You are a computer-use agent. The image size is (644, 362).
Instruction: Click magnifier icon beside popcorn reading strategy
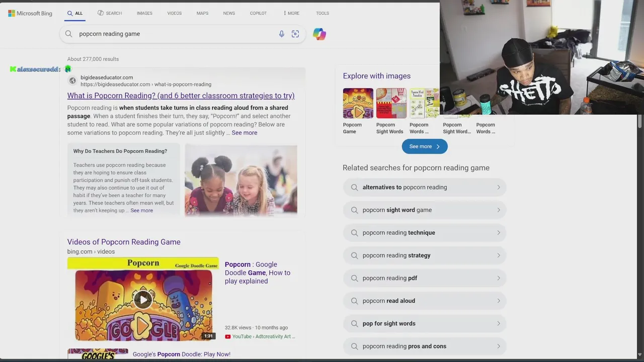(354, 255)
